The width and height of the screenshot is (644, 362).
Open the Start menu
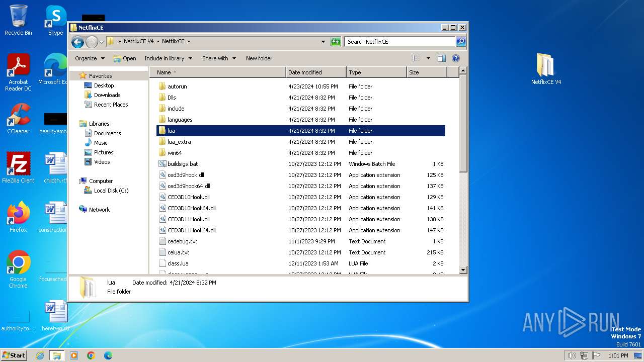pos(14,355)
